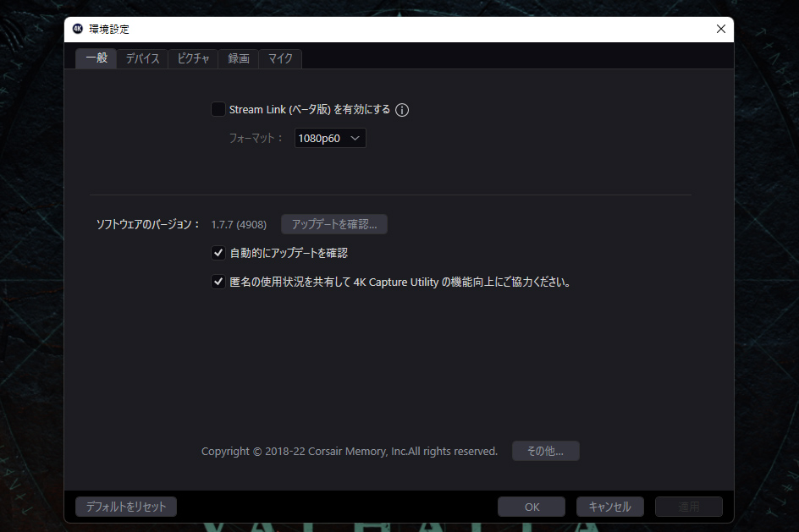
Task: Click デフォルトをリセット button
Action: pyautogui.click(x=126, y=507)
